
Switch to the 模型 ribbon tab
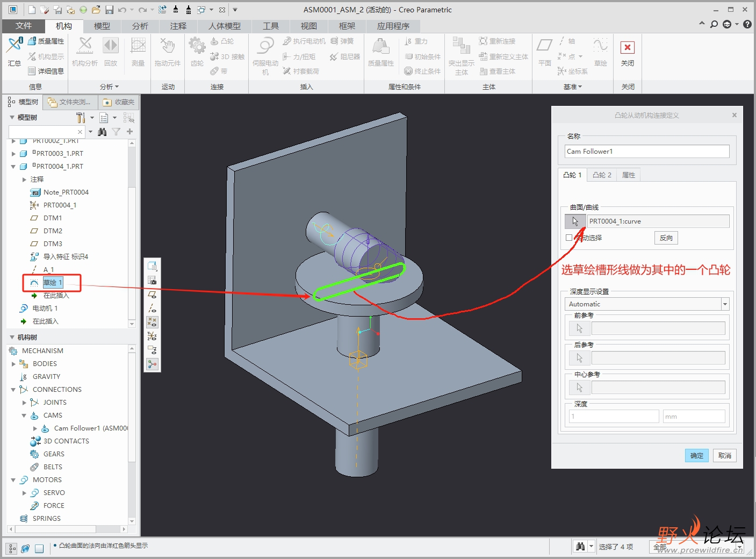(x=102, y=26)
